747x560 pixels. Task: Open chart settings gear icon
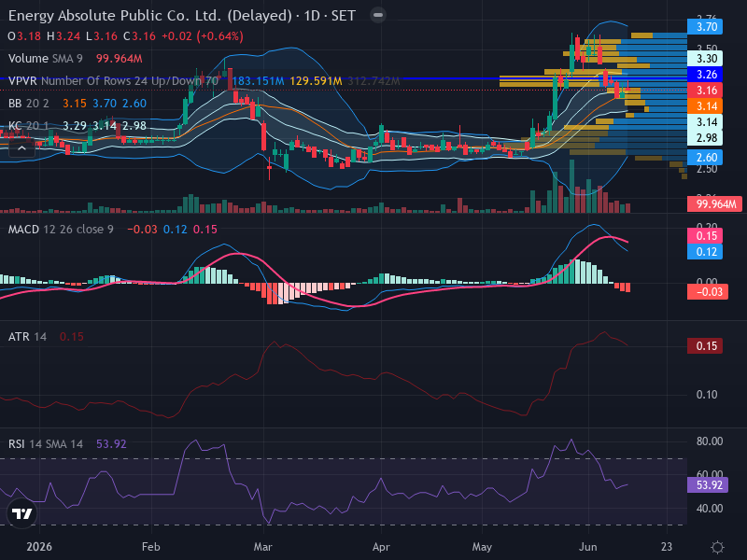[717, 547]
